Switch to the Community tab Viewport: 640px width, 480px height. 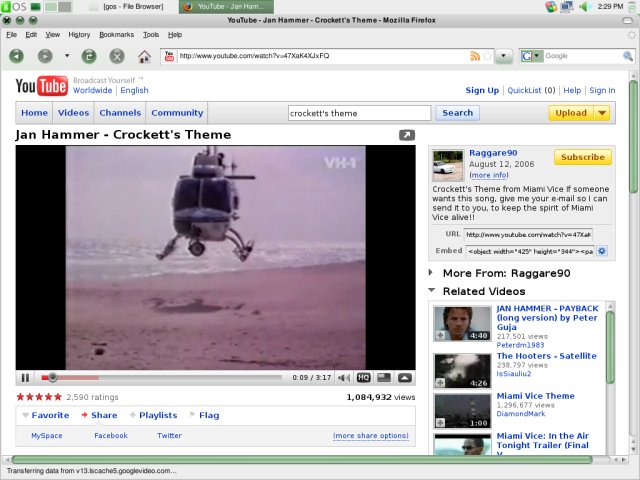click(x=177, y=113)
